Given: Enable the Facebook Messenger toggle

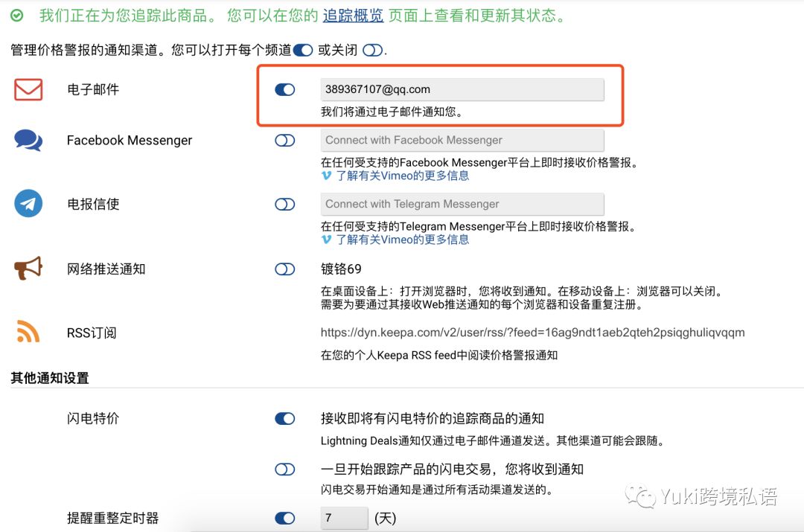Looking at the screenshot, I should [284, 140].
